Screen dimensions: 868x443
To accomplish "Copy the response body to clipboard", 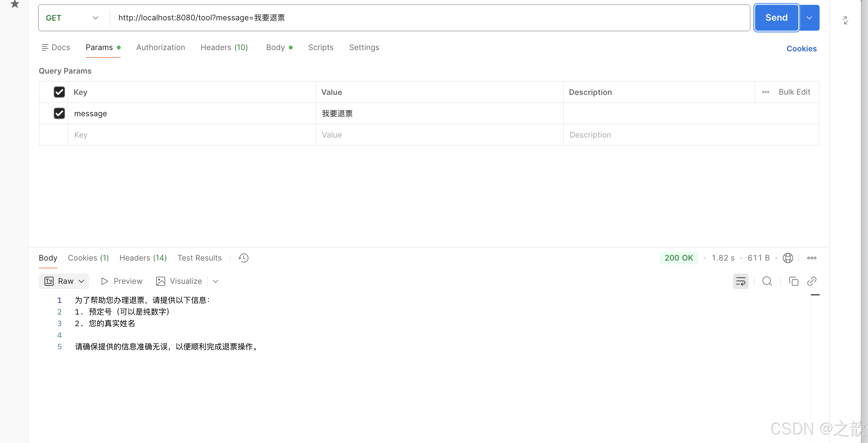I will (x=793, y=281).
